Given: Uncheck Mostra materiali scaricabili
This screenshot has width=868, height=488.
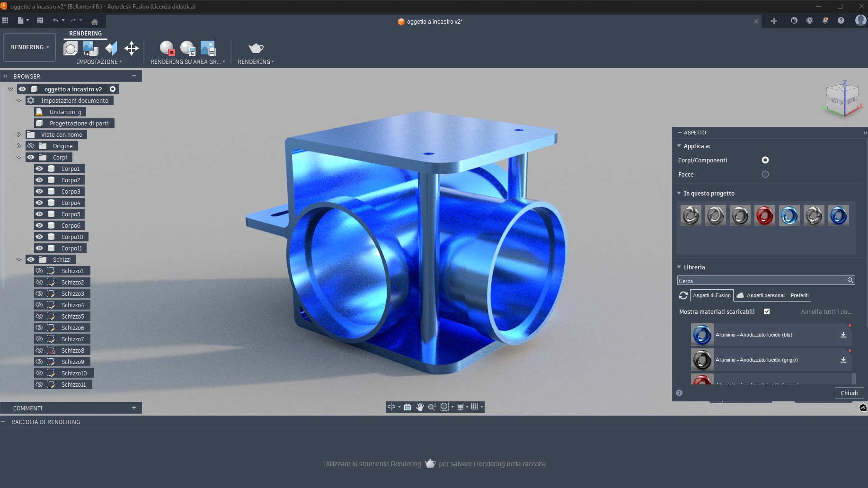Looking at the screenshot, I should point(766,311).
